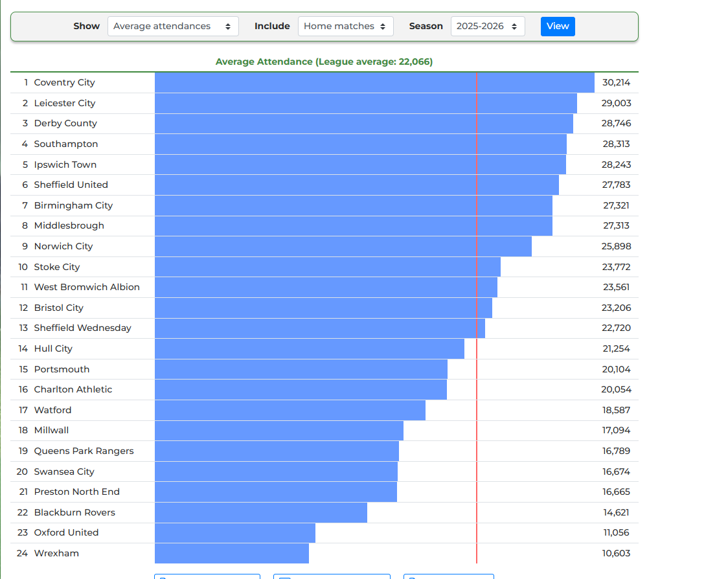
Task: Click the Millwall attendance bar
Action: click(x=279, y=431)
